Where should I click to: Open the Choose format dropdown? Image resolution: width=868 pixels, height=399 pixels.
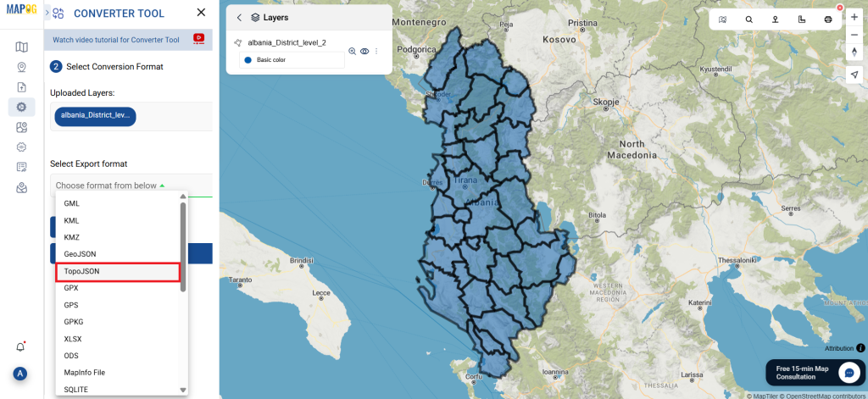131,186
